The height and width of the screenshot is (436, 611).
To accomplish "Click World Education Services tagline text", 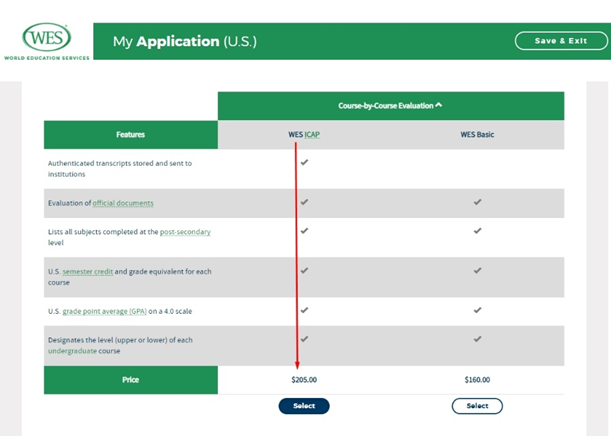I will point(47,58).
